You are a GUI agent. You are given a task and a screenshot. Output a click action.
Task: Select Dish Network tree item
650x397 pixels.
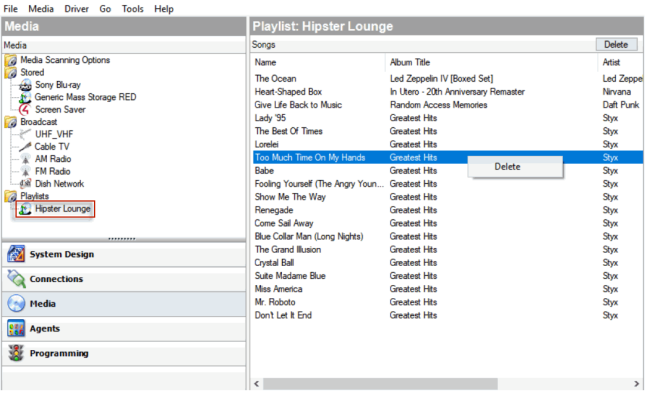pyautogui.click(x=59, y=184)
